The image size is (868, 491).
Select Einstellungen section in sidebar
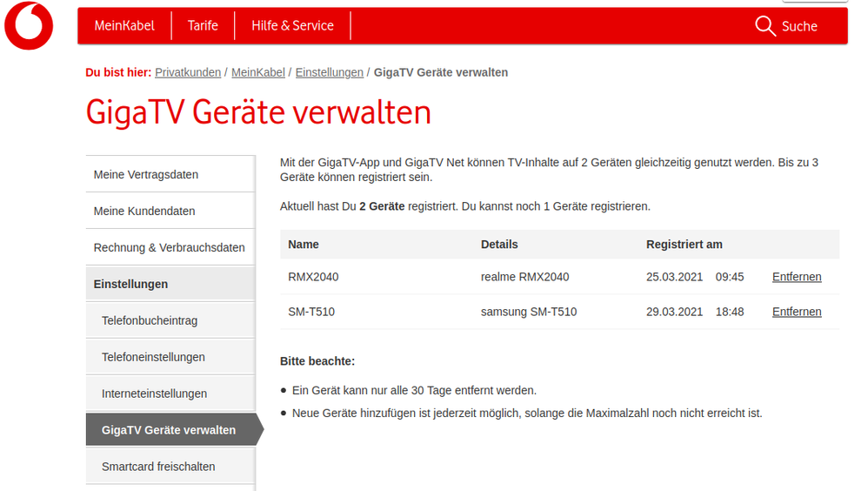[170, 285]
